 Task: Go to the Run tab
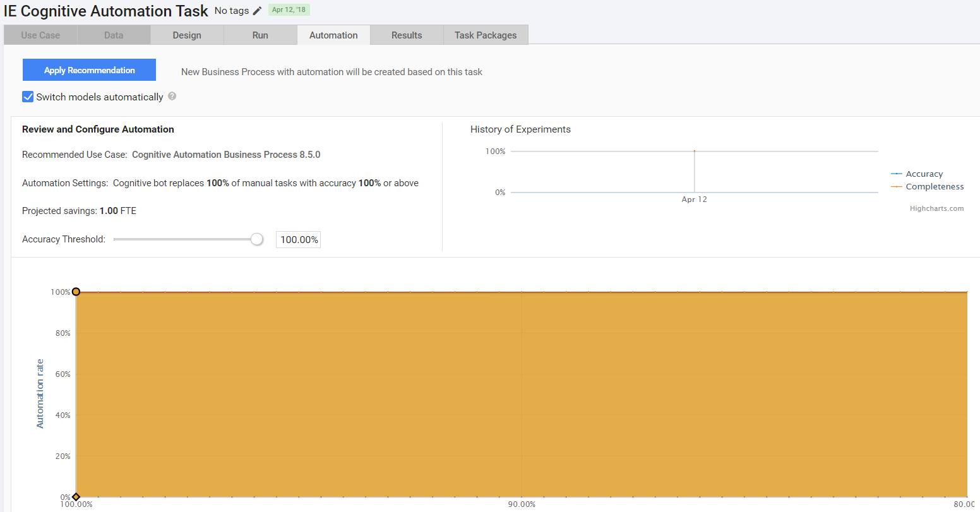(x=260, y=35)
